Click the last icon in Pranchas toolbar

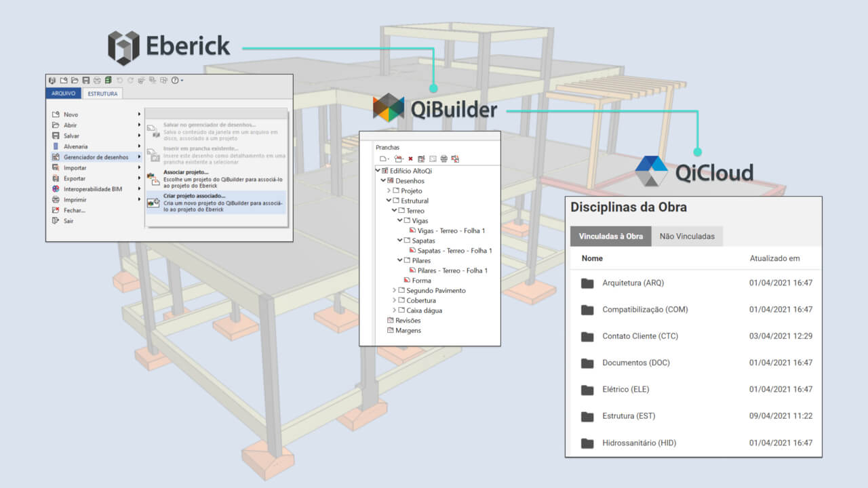pos(455,159)
